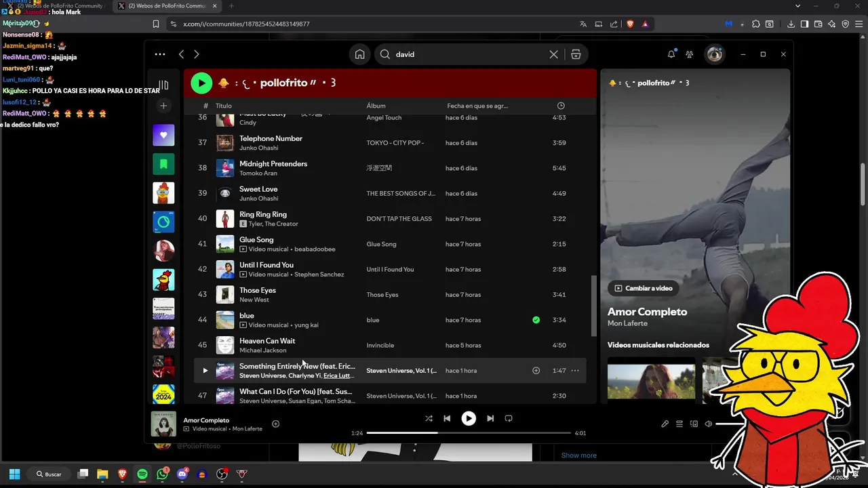Open 'Amor Completo' title in side panel
The image size is (868, 488).
(647, 312)
